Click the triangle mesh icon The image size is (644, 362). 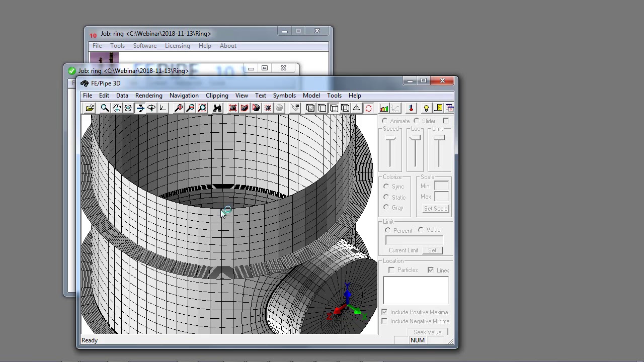pyautogui.click(x=357, y=108)
